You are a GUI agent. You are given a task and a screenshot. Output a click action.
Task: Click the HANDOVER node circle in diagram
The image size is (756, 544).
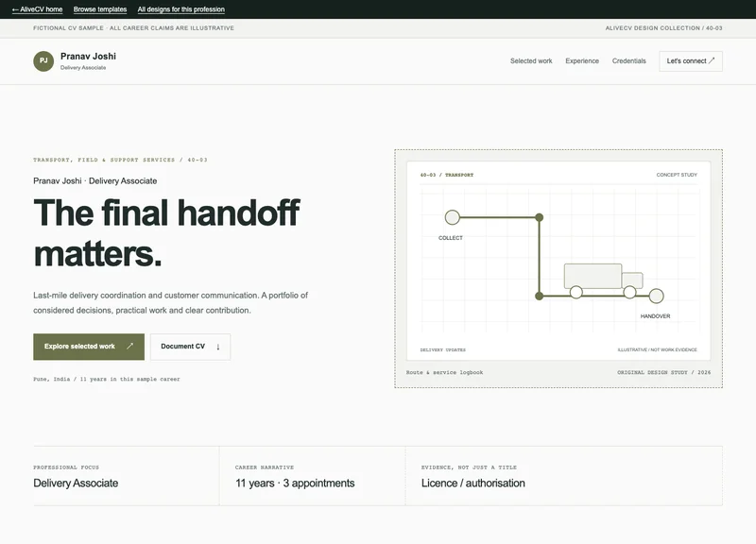(656, 296)
